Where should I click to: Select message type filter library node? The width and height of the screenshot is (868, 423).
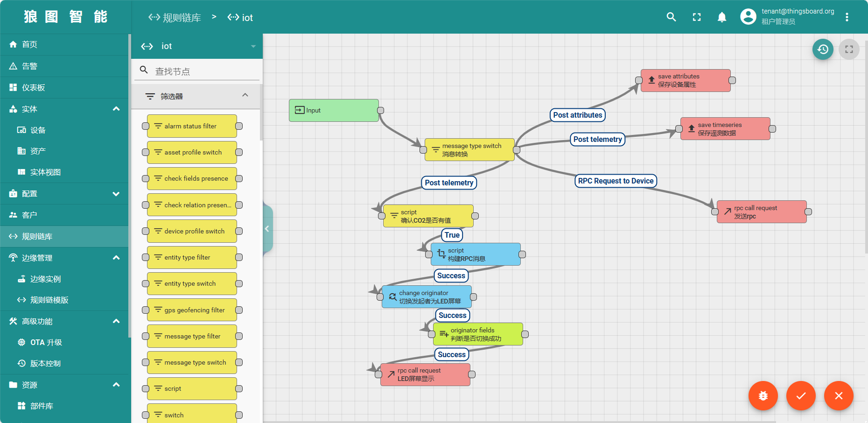(192, 336)
